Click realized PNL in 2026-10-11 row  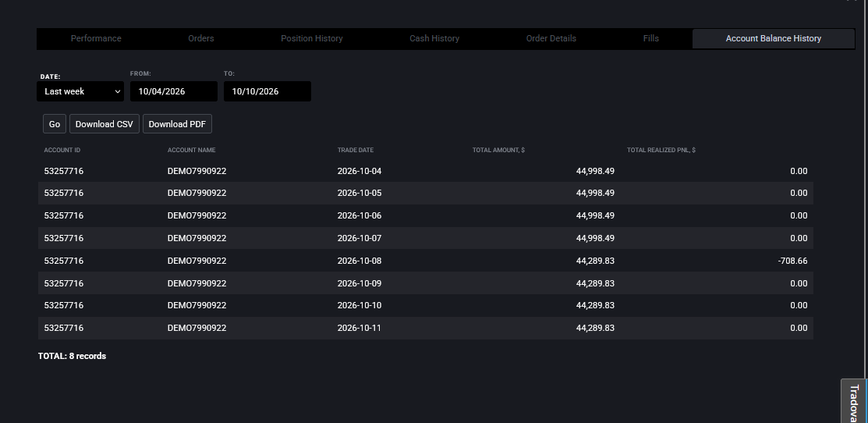tap(799, 328)
